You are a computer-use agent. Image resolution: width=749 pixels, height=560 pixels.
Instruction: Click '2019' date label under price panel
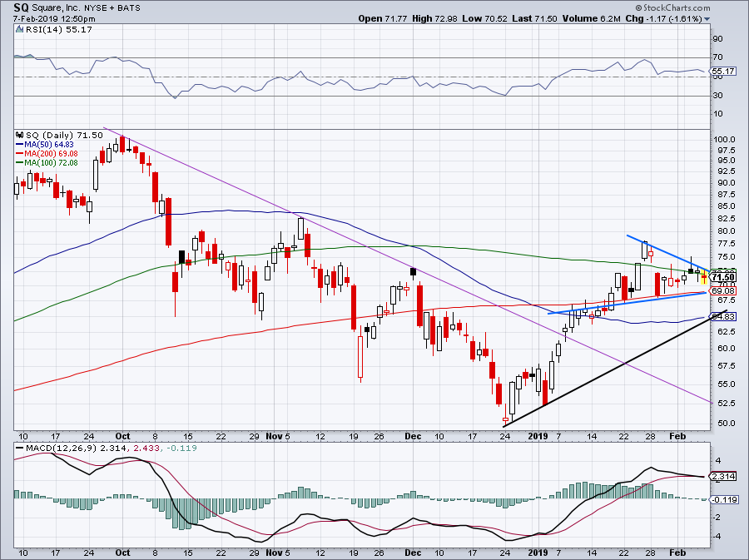(x=538, y=436)
